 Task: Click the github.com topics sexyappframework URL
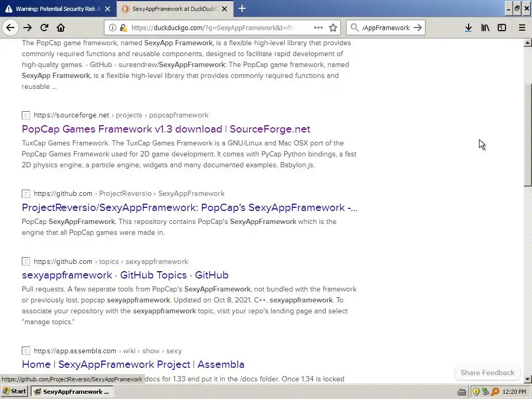[111, 262]
